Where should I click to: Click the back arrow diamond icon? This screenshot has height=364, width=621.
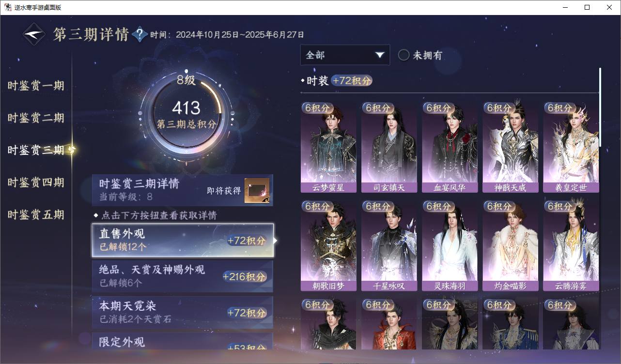tap(34, 34)
